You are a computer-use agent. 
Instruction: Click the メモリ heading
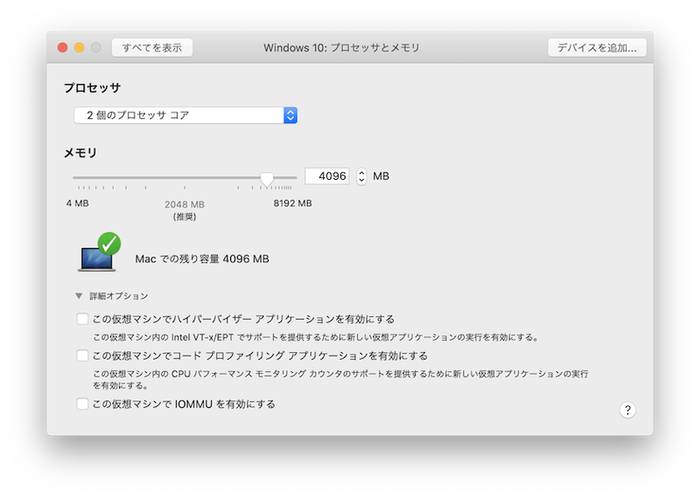(80, 153)
